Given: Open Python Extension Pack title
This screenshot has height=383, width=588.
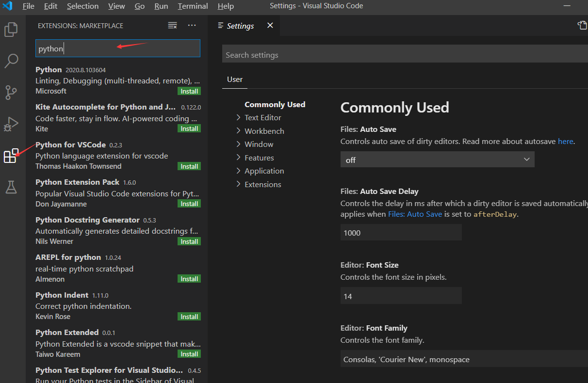Looking at the screenshot, I should click(x=77, y=182).
